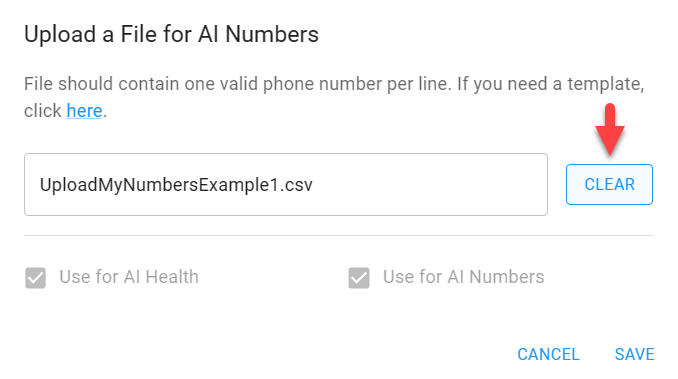Click the 'Use for AI Health' label text

pyautogui.click(x=129, y=277)
